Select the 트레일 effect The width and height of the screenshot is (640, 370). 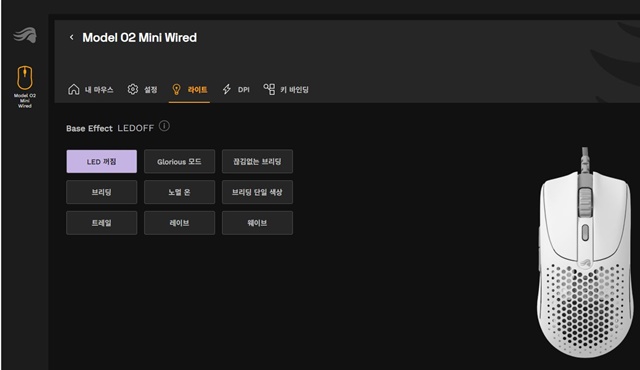102,223
